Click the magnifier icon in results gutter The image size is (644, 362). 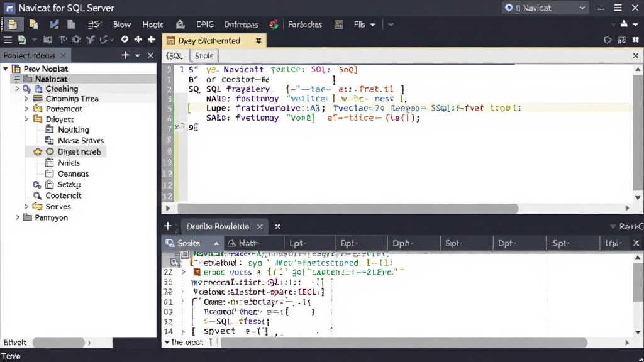174,262
